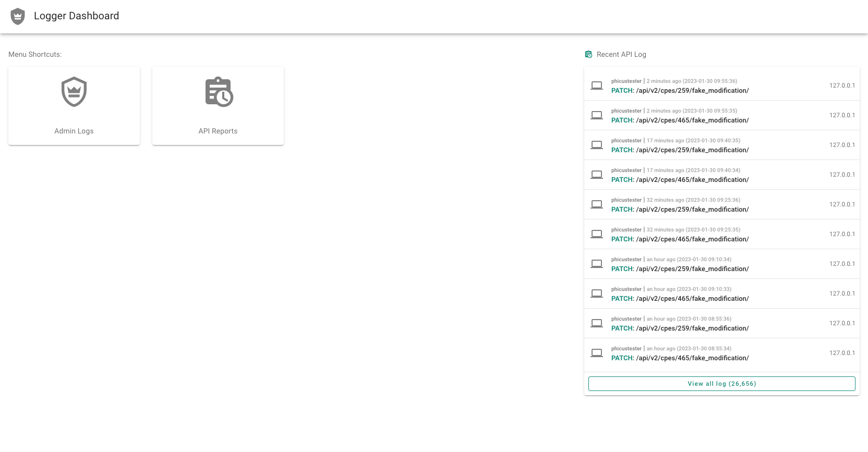Click the an hour ago (2023-01-30 08:55:36) timestamp
The width and height of the screenshot is (868, 452).
(689, 319)
